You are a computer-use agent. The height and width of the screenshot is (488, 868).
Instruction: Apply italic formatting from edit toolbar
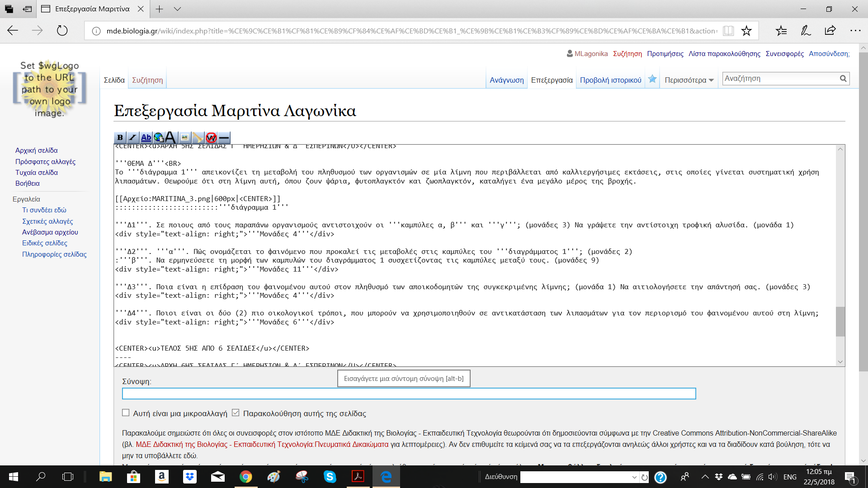133,137
